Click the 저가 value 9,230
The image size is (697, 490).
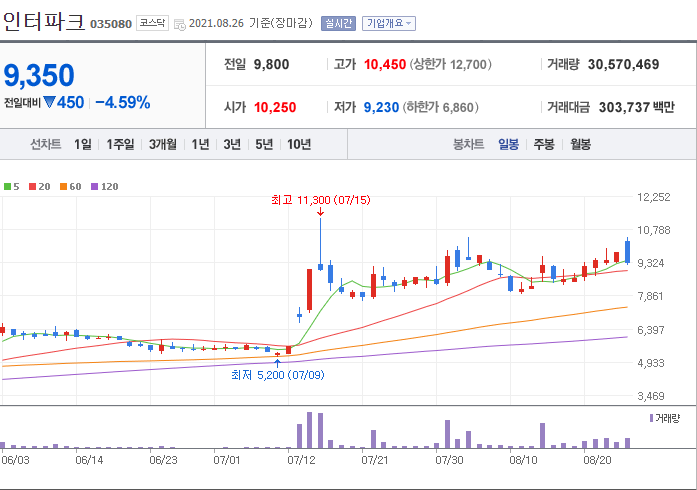click(381, 107)
